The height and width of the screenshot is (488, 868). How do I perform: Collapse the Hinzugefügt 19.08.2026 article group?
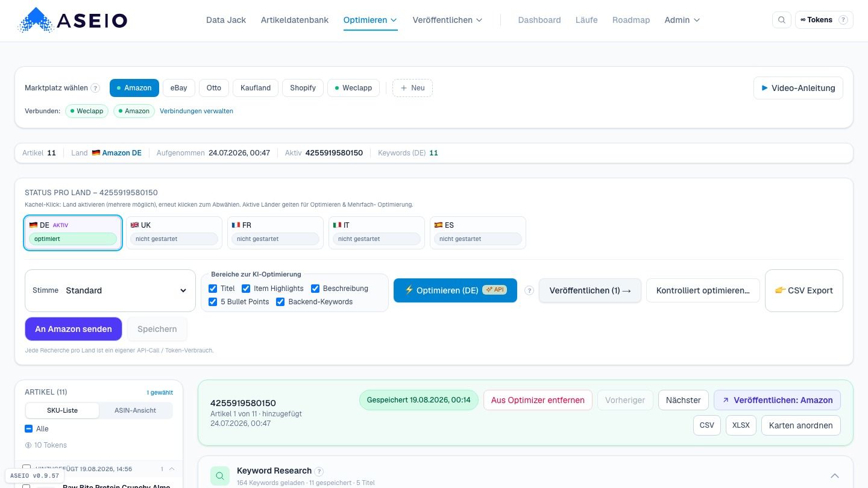click(172, 469)
